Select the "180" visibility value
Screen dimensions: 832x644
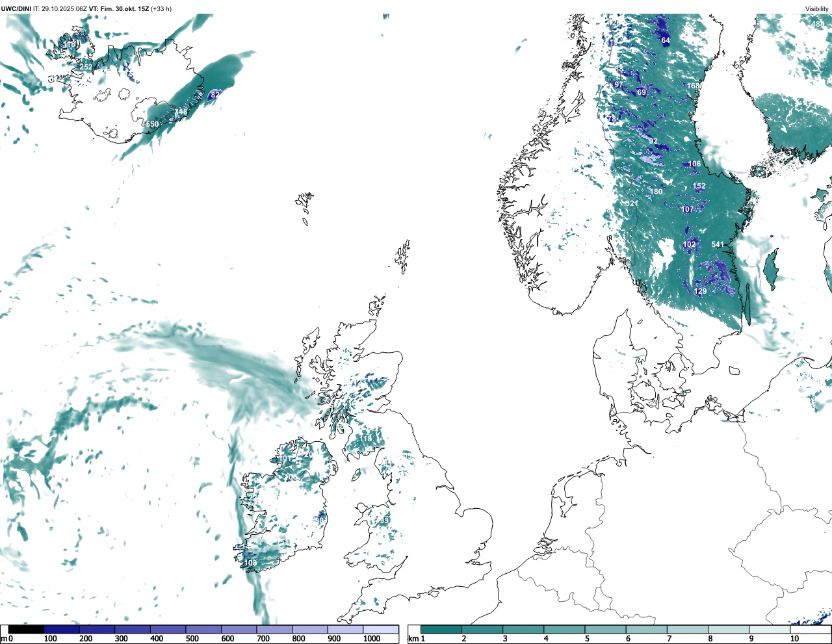(x=656, y=192)
